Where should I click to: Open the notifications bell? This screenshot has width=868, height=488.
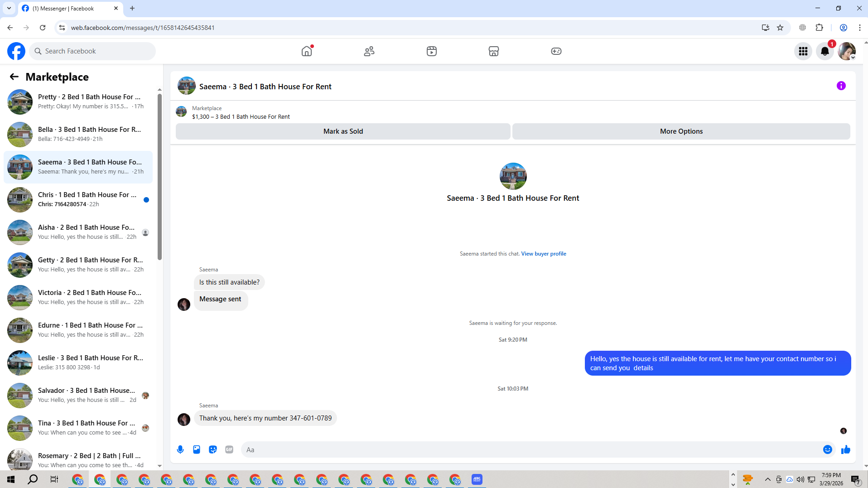tap(825, 51)
